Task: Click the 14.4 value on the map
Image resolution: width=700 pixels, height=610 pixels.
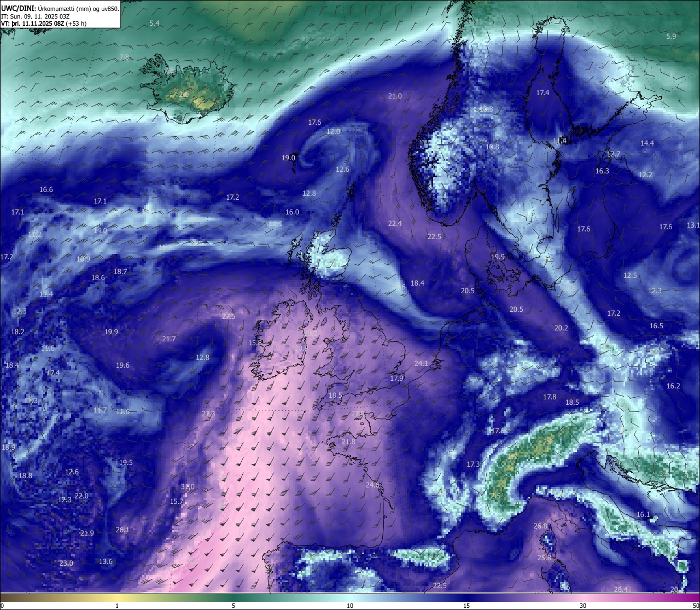Action: [647, 143]
